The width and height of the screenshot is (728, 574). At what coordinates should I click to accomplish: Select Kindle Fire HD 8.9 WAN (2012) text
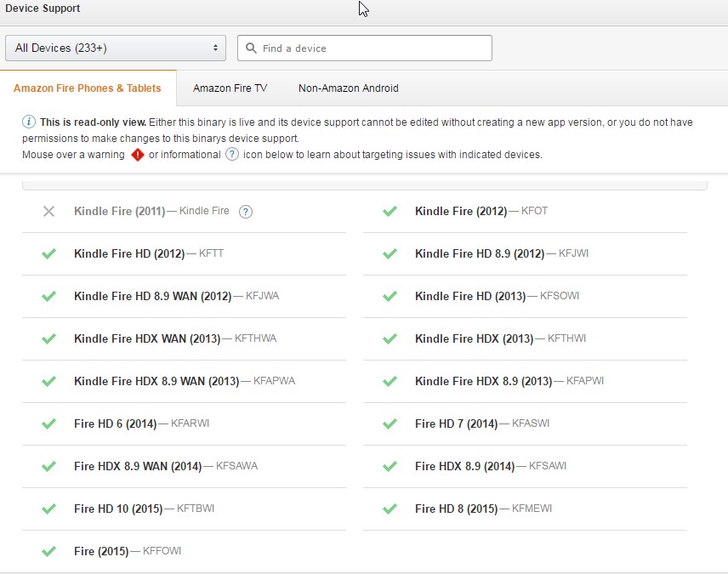153,296
